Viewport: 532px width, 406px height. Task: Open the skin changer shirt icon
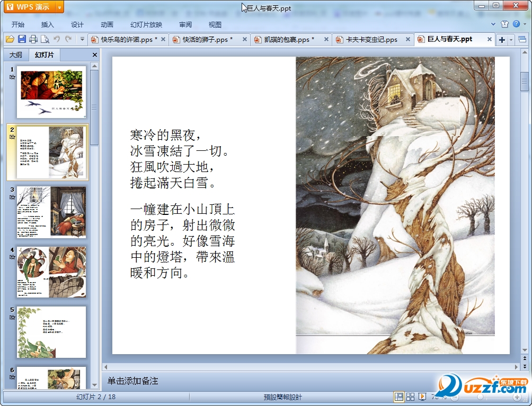pyautogui.click(x=504, y=24)
